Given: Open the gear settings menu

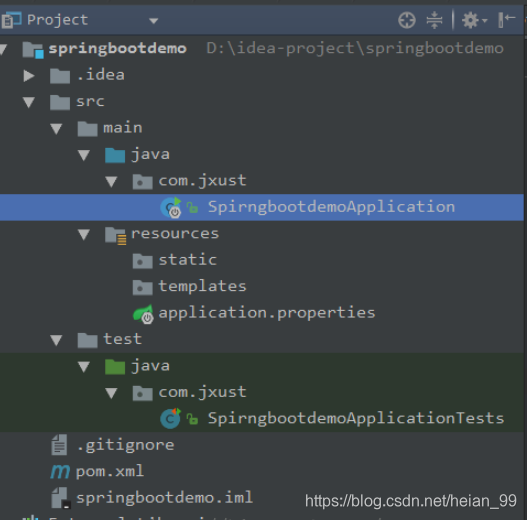Looking at the screenshot, I should pos(474,20).
